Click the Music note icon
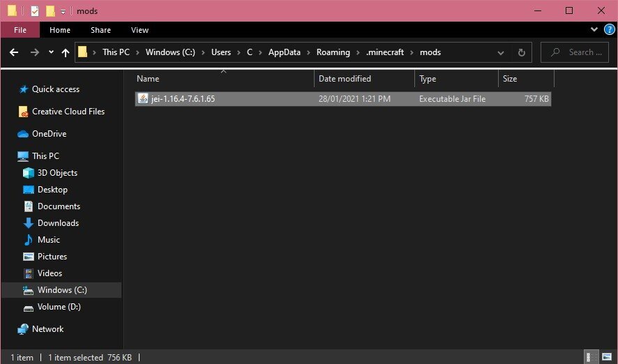 (29, 239)
